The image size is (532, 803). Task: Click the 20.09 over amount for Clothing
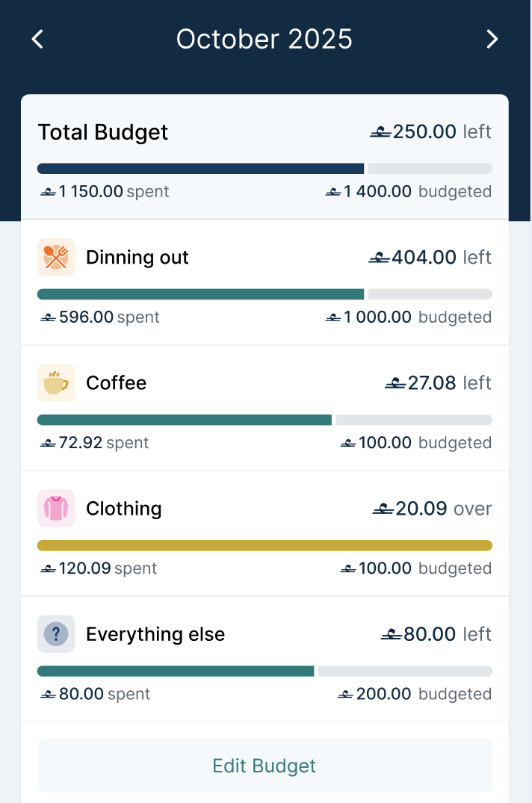(x=432, y=509)
